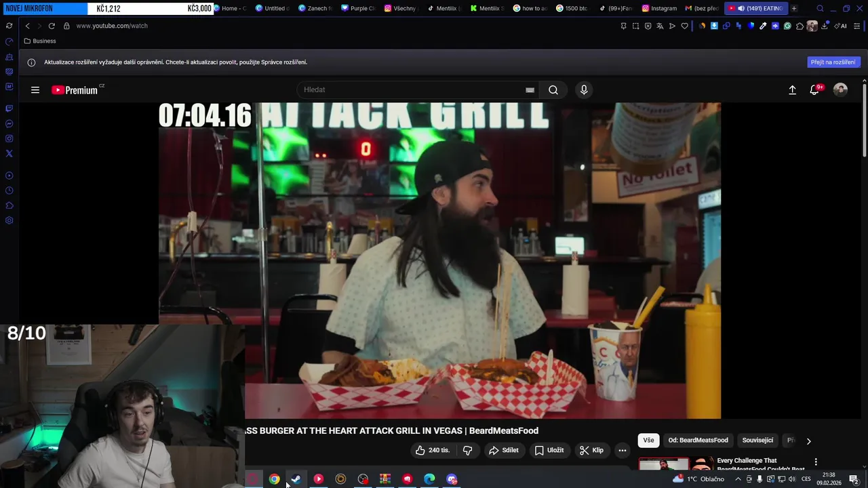Viewport: 868px width, 488px height.
Task: Open the on-screen keyboard in the search box
Action: point(530,90)
